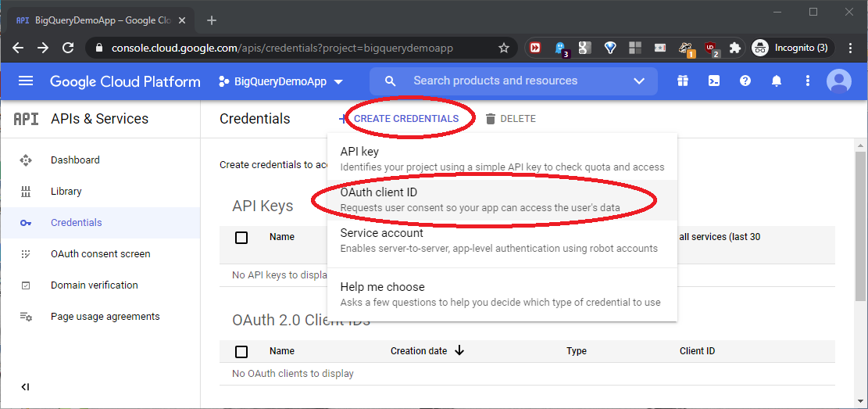
Task: Sort OAuth clients by Type column
Action: (577, 351)
